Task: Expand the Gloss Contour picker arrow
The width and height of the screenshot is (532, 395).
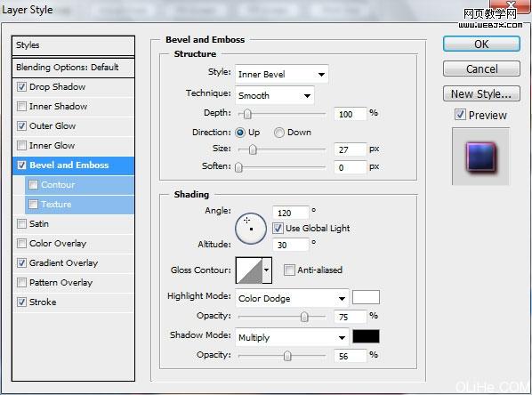Action: 267,270
